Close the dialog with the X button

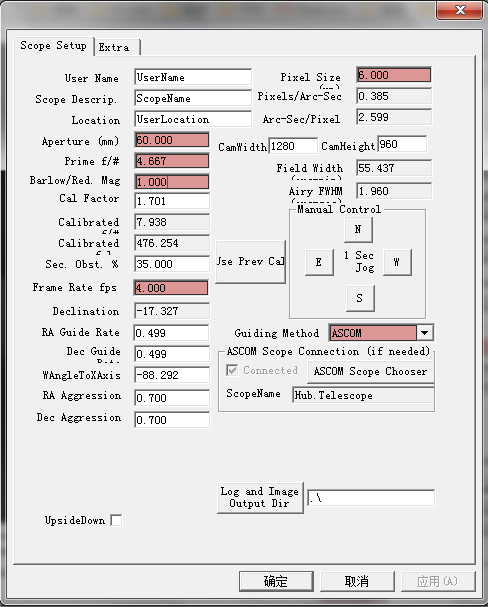click(459, 10)
